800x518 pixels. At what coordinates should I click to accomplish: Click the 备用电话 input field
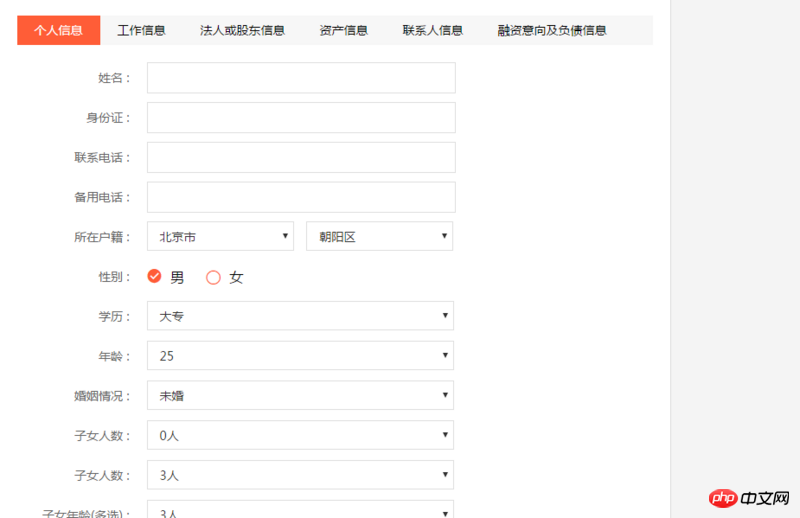coord(302,198)
